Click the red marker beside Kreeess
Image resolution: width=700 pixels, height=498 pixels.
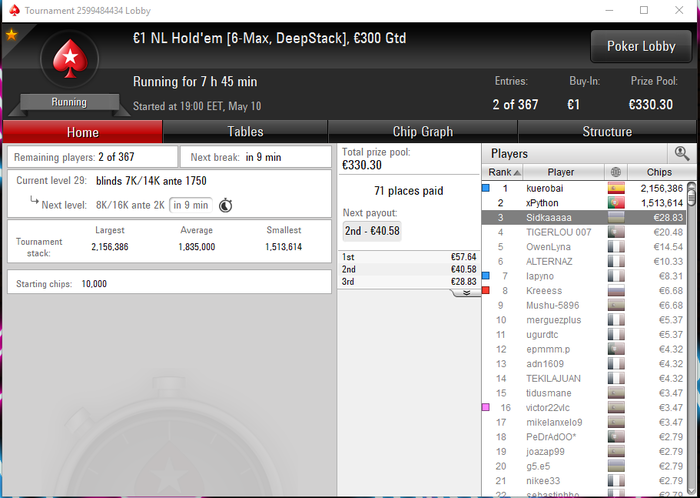pyautogui.click(x=486, y=290)
